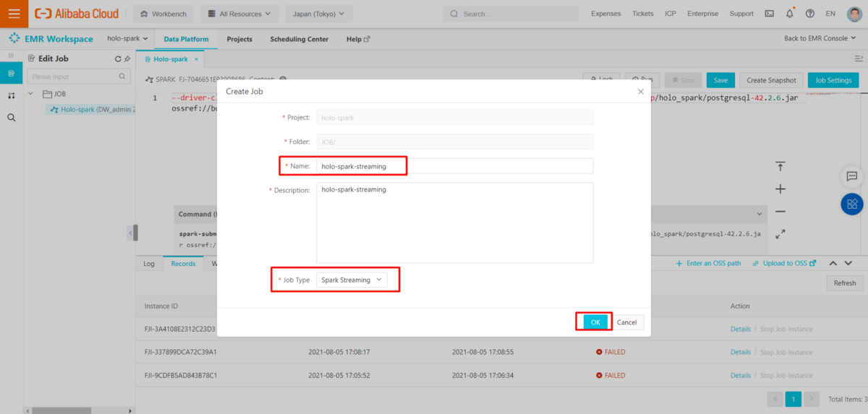Click Upload to OSS link

point(784,264)
